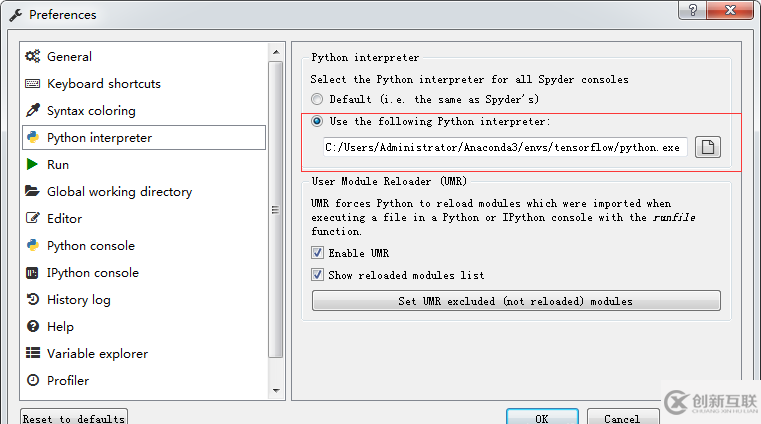Click the IPython console icon

32,273
